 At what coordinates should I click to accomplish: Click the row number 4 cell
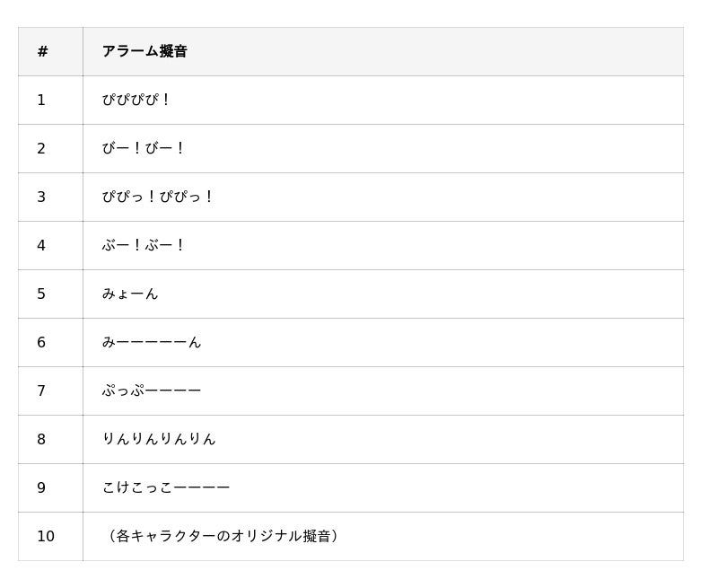click(x=41, y=246)
